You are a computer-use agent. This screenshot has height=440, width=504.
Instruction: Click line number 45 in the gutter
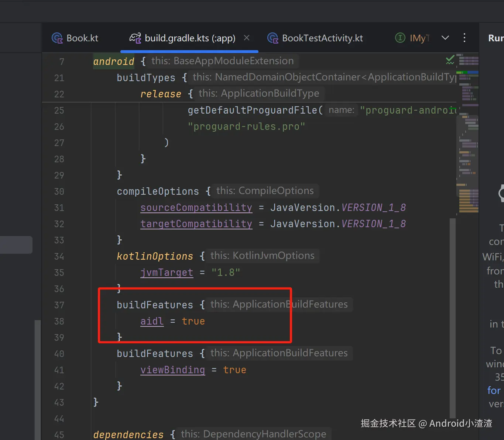[59, 435]
